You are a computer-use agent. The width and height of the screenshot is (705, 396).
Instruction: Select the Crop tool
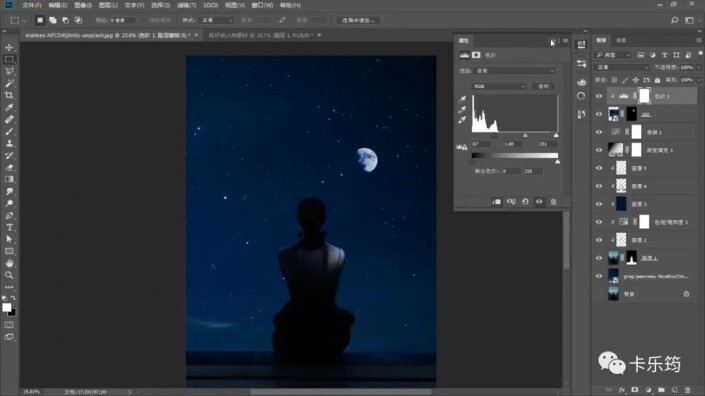9,95
